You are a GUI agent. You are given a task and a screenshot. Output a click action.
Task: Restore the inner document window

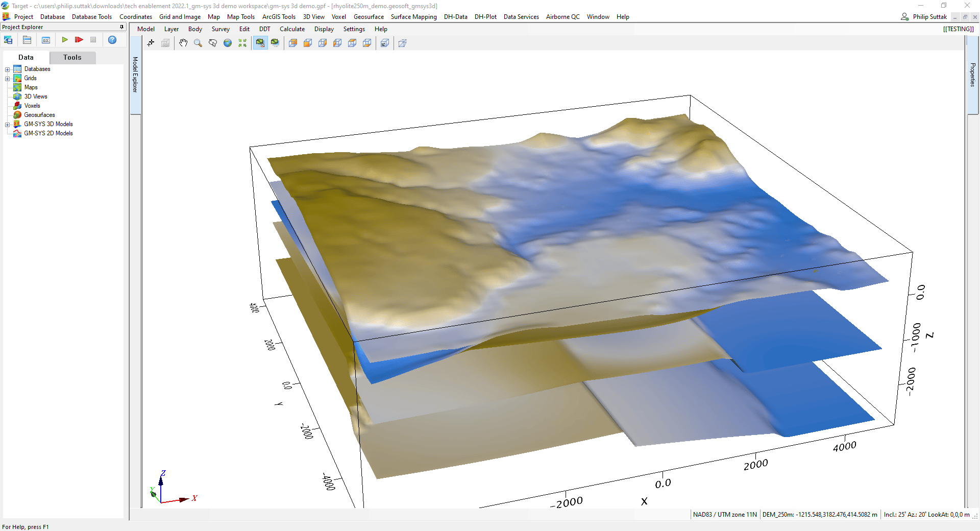[x=965, y=17]
